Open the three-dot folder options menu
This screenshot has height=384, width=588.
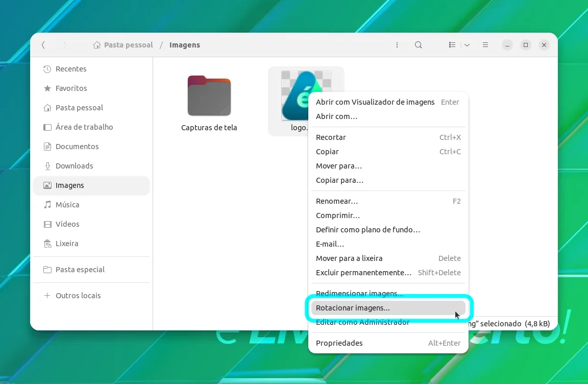397,45
